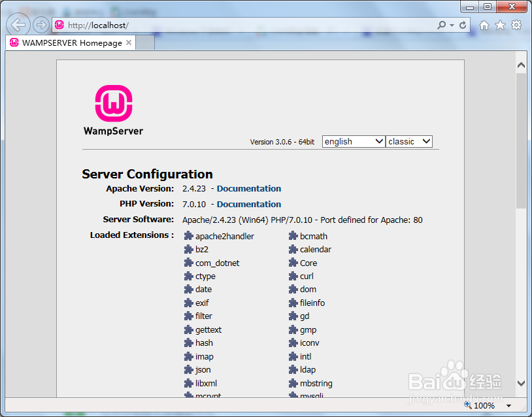Click the iconv extension puzzle icon
Screen dimensions: 532x417
(x=293, y=343)
